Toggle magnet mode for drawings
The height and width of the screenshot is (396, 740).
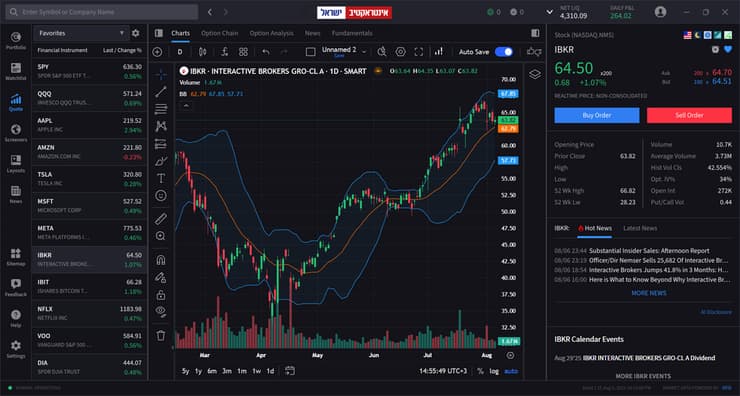[161, 260]
